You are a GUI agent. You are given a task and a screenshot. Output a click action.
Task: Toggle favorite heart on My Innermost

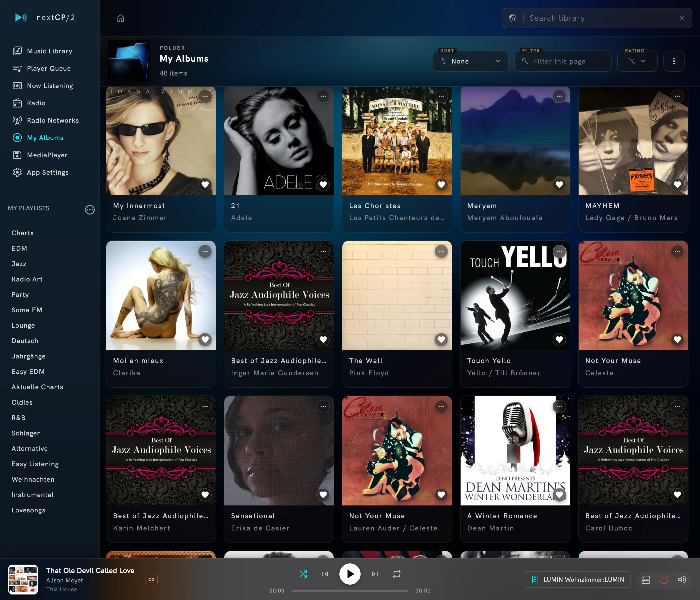pyautogui.click(x=205, y=185)
